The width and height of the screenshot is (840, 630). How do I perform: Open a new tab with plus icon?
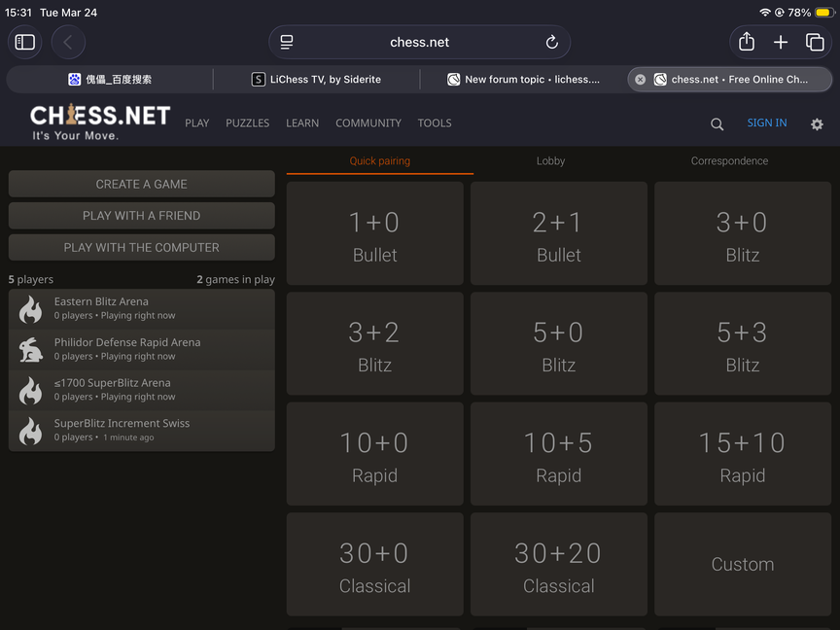tap(781, 42)
